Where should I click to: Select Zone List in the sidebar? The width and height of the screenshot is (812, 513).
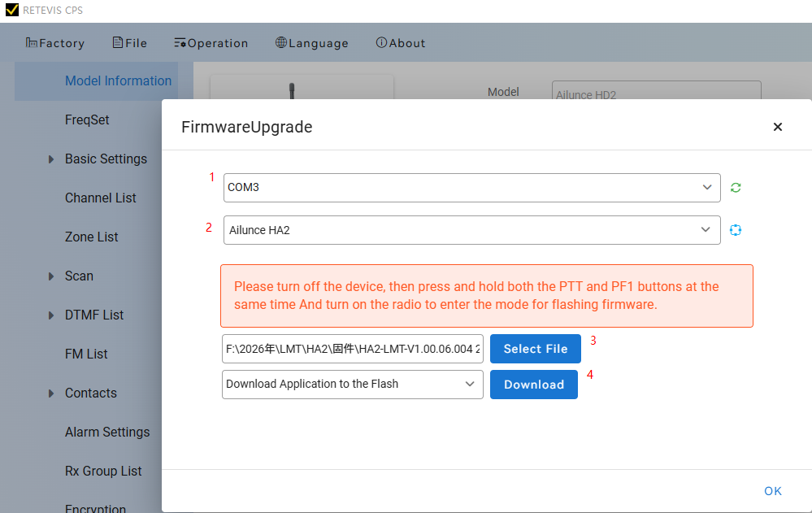pyautogui.click(x=92, y=237)
